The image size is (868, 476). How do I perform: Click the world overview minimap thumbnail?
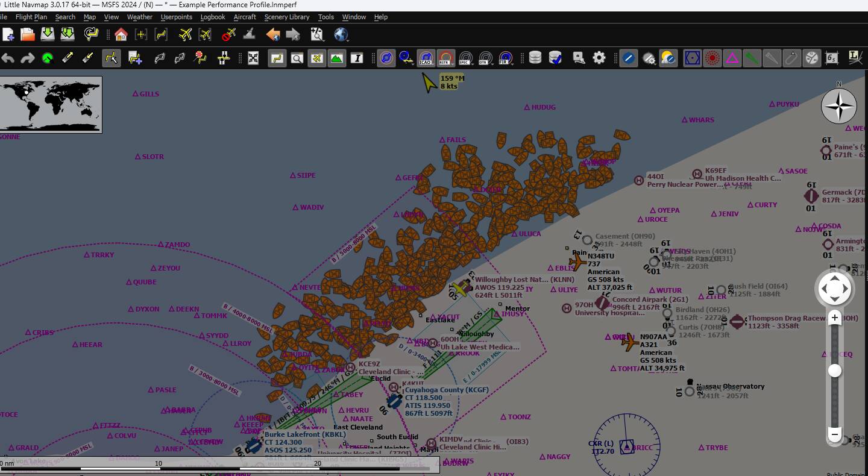coord(51,104)
